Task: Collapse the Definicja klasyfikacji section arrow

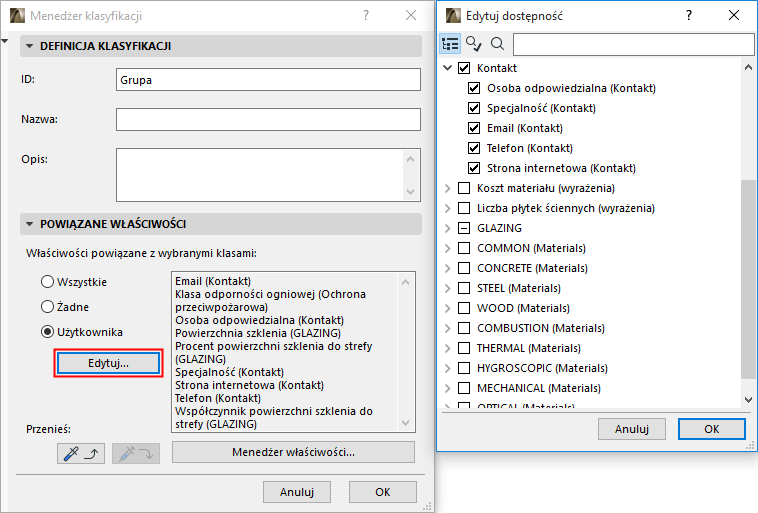Action: (28, 46)
